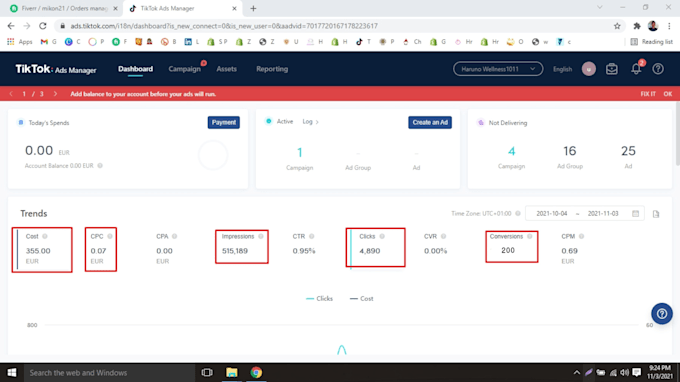Viewport: 680px width, 382px height.
Task: Select the Conversions metric card
Action: 512,246
